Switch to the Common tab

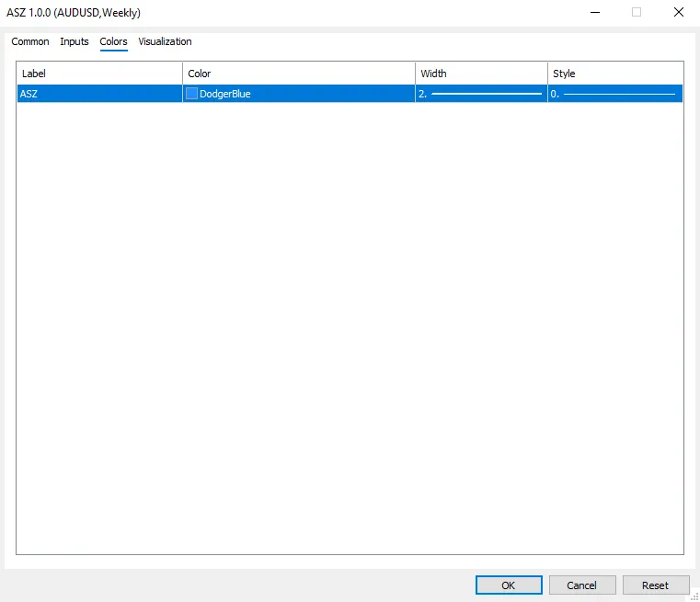click(30, 41)
